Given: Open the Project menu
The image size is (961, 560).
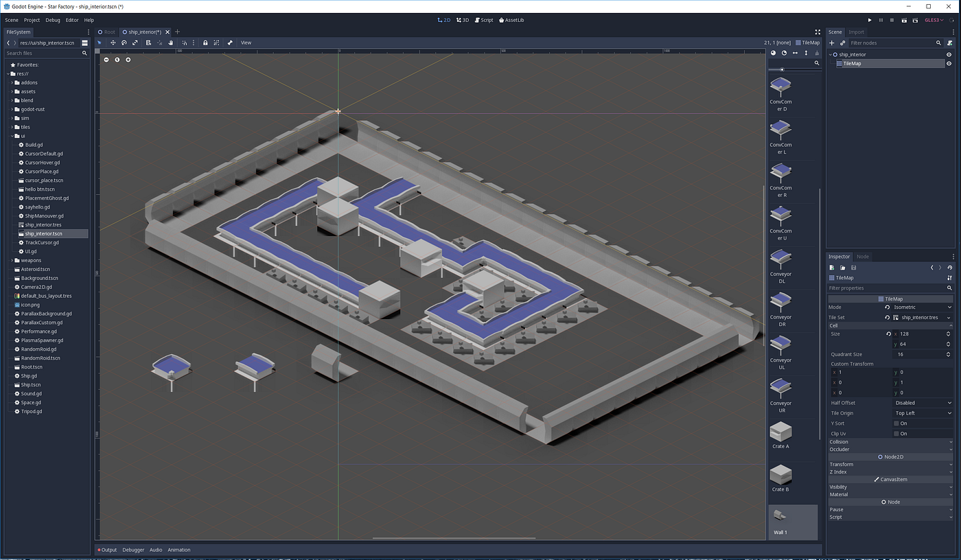Looking at the screenshot, I should click(x=32, y=20).
